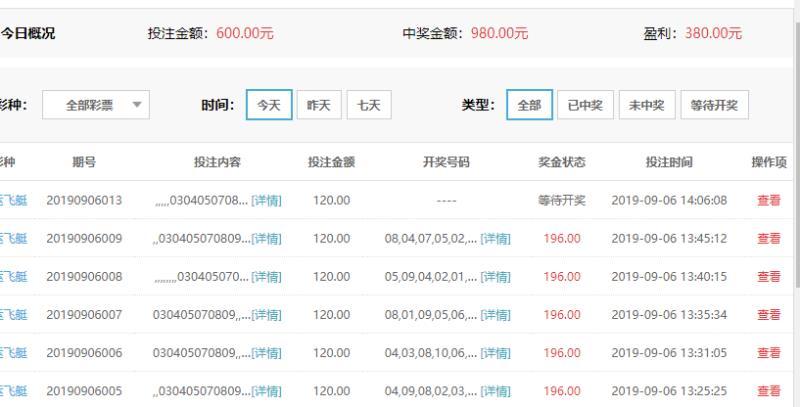Filter by 未中奖 type

click(x=647, y=105)
